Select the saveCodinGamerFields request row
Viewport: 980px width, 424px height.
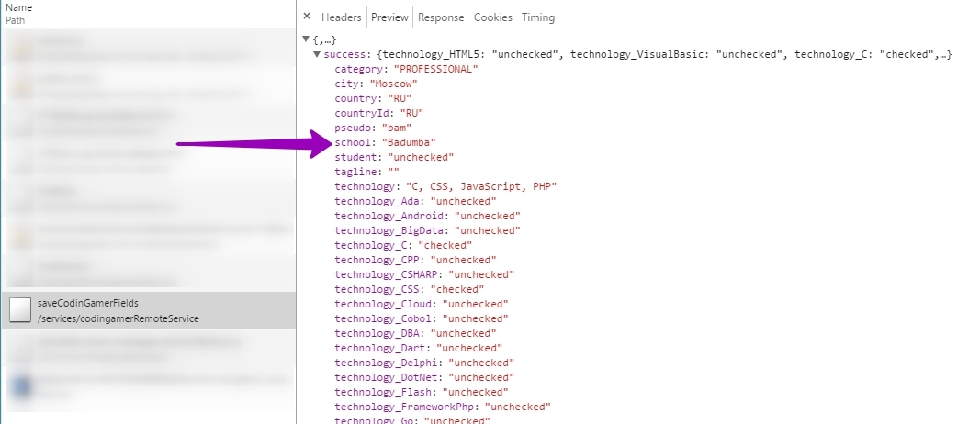click(147, 310)
